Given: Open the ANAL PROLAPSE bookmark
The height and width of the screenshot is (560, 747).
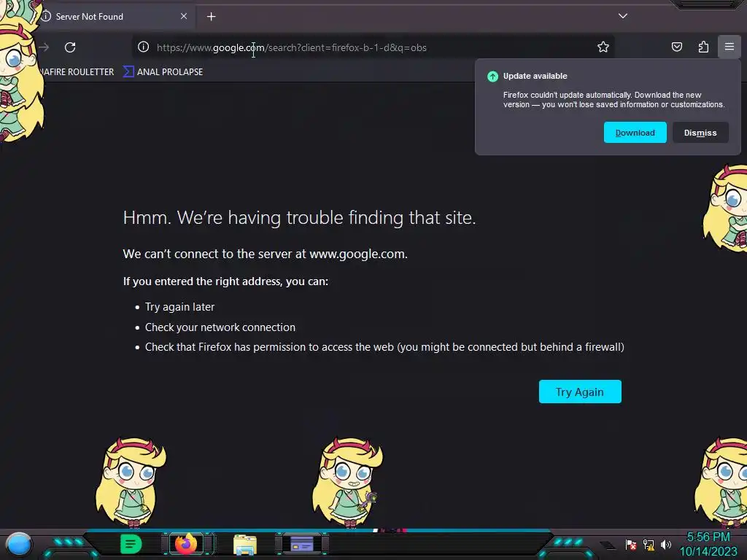Looking at the screenshot, I should pos(163,72).
